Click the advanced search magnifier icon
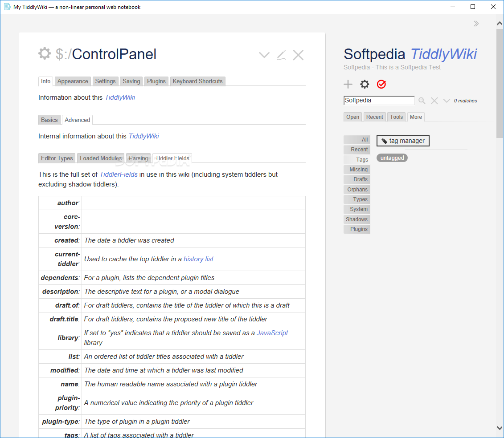Screen dimensions: 504x438 tap(422, 101)
